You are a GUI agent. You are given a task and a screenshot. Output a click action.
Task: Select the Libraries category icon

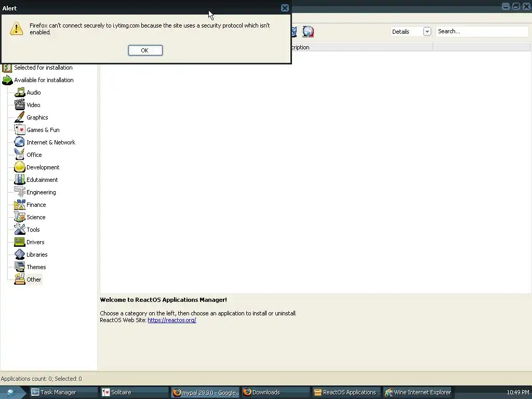(20, 255)
